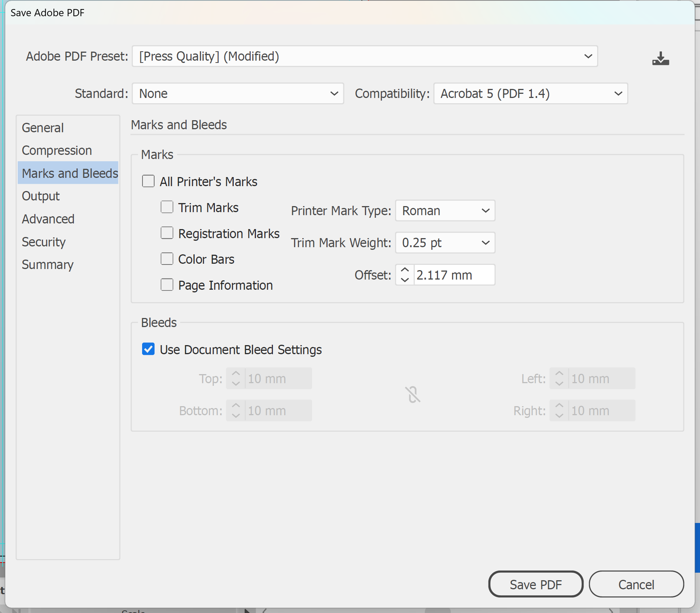Open the Standard dropdown set to None
Image resolution: width=700 pixels, height=613 pixels.
click(238, 93)
